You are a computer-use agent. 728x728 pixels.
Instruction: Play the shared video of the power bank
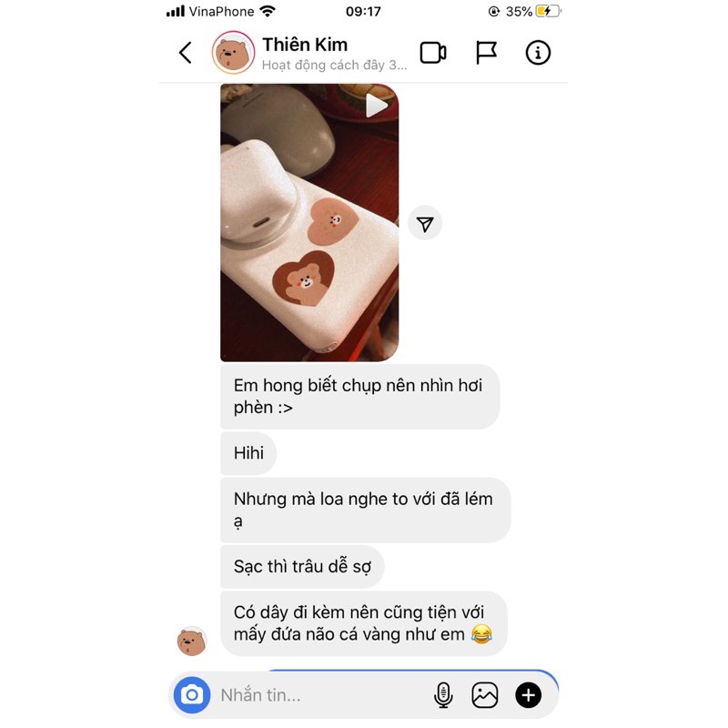[x=309, y=222]
